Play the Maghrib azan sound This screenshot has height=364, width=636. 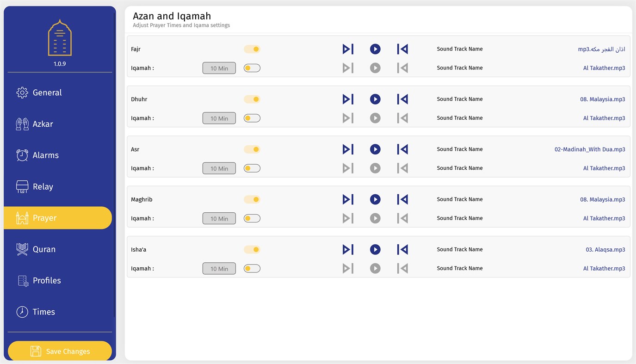[x=375, y=199]
